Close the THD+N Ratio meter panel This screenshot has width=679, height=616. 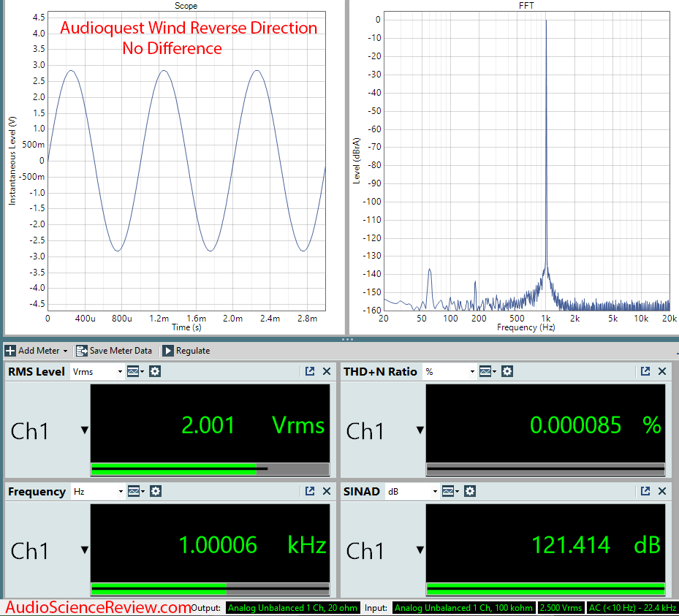coord(662,371)
